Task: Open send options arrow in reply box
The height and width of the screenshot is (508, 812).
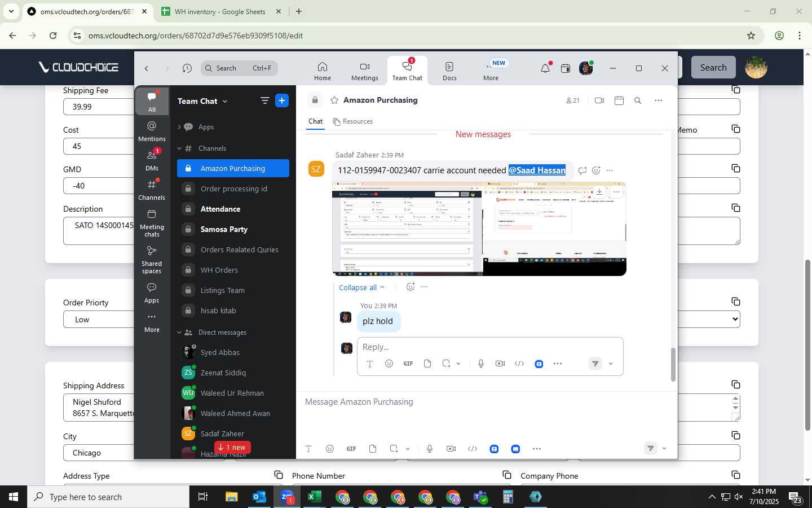Action: [611, 364]
